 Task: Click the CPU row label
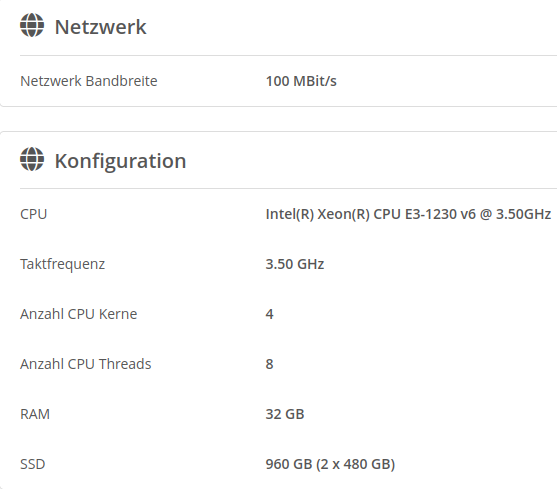click(34, 214)
